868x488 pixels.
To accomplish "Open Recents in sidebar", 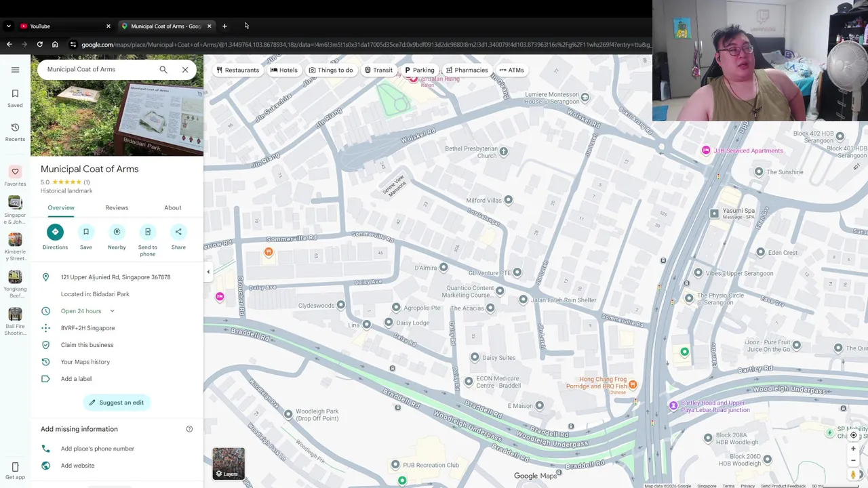I will pos(15,132).
